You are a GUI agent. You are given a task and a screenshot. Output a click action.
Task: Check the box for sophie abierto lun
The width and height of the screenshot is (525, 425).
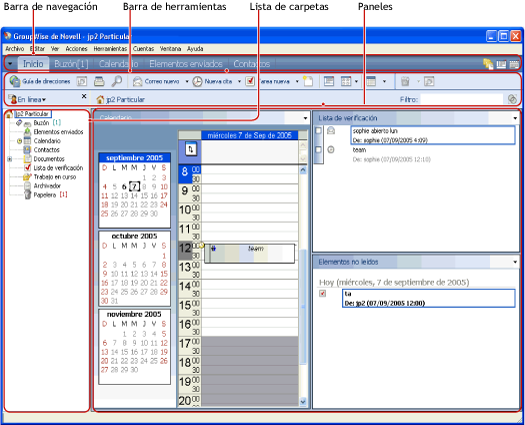318,131
